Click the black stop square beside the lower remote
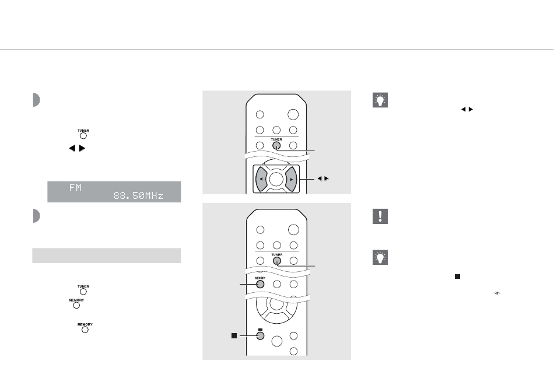The height and width of the screenshot is (392, 554). tap(234, 336)
